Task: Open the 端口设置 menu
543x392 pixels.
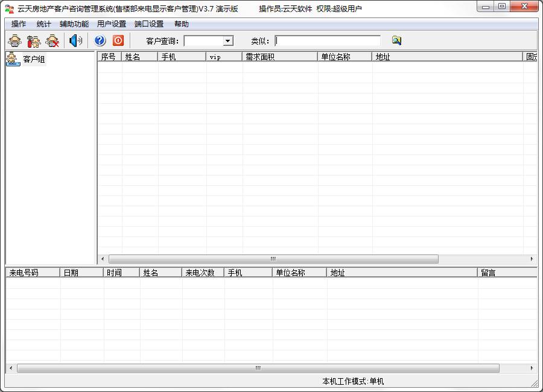Action: point(149,24)
